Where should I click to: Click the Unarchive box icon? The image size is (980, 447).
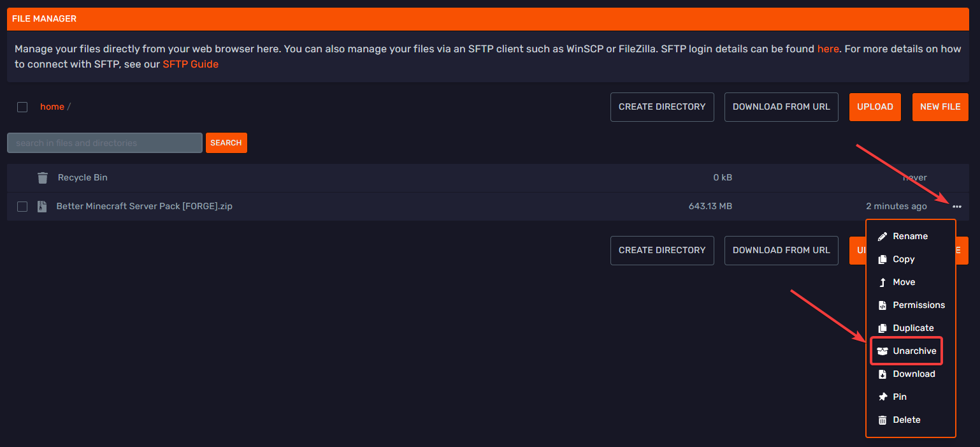coord(883,351)
